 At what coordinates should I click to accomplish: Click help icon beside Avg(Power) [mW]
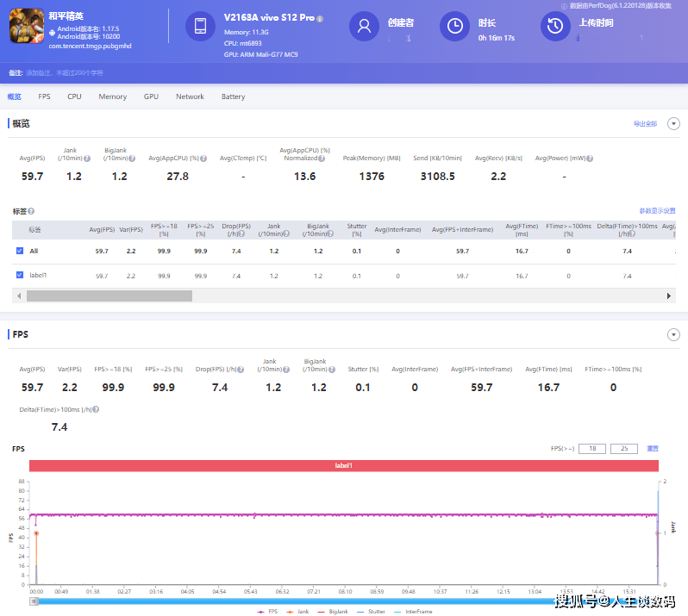[591, 159]
